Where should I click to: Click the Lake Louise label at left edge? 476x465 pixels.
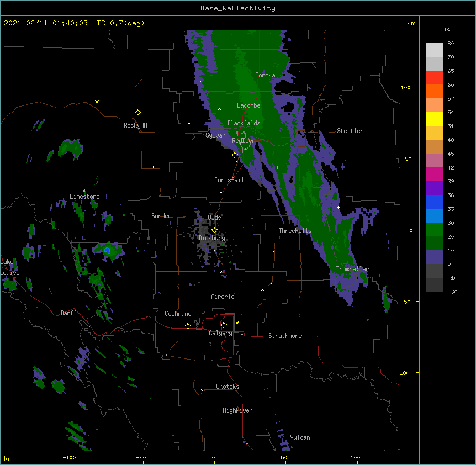[10, 267]
